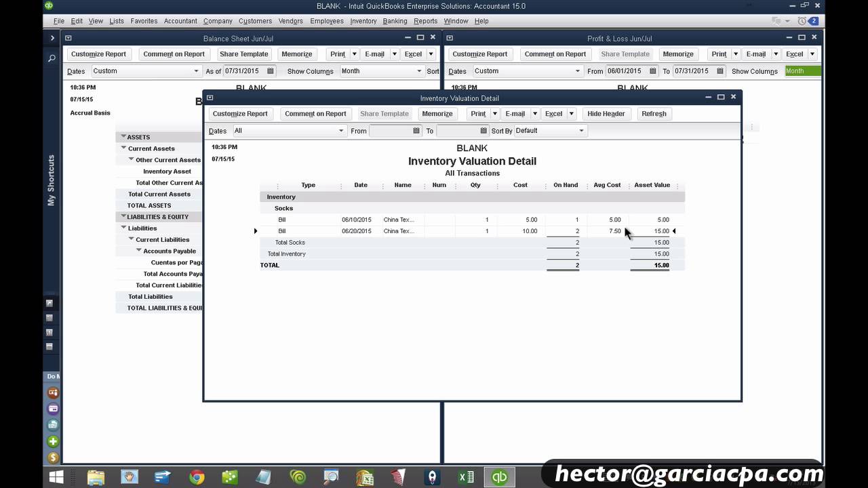
Task: Collapse the Current Assets row
Action: pyautogui.click(x=124, y=148)
